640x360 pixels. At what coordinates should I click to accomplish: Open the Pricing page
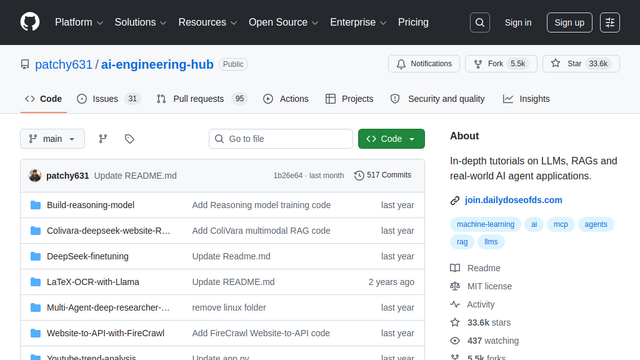tap(413, 22)
